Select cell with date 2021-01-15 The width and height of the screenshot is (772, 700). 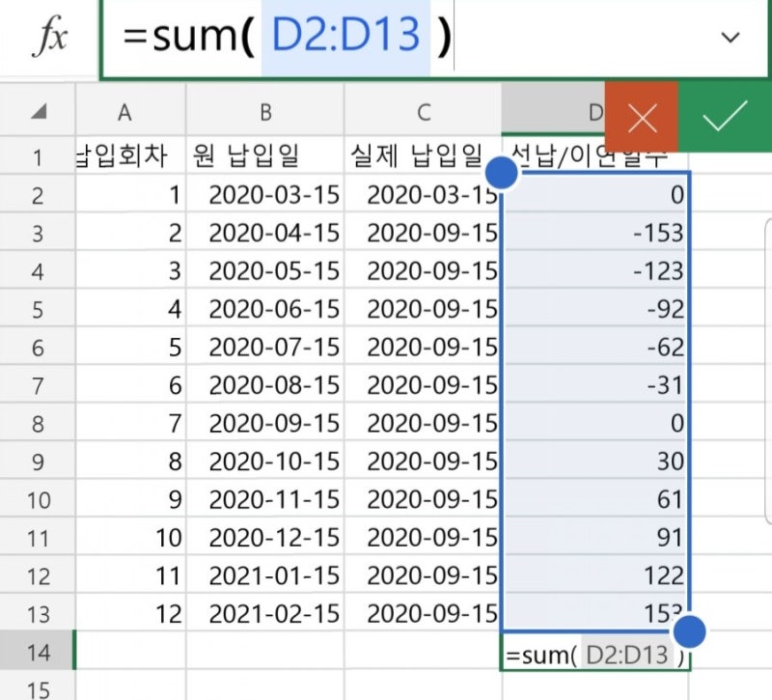tap(265, 575)
